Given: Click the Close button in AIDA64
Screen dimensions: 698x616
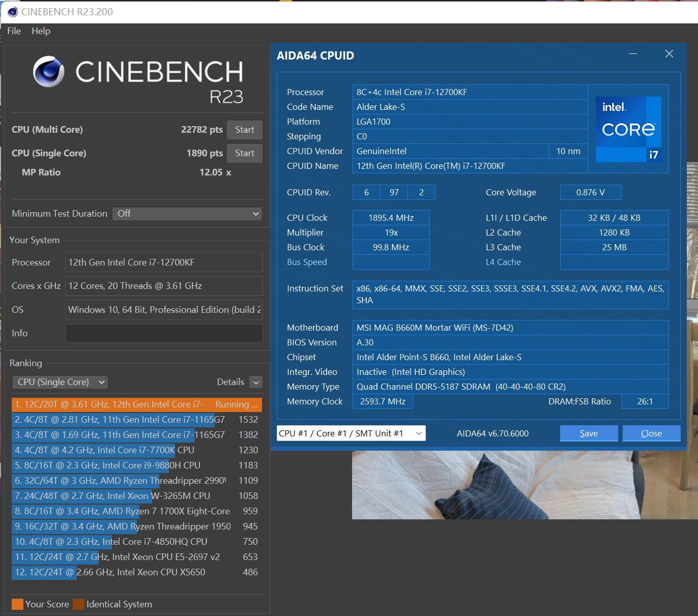Looking at the screenshot, I should pyautogui.click(x=651, y=433).
